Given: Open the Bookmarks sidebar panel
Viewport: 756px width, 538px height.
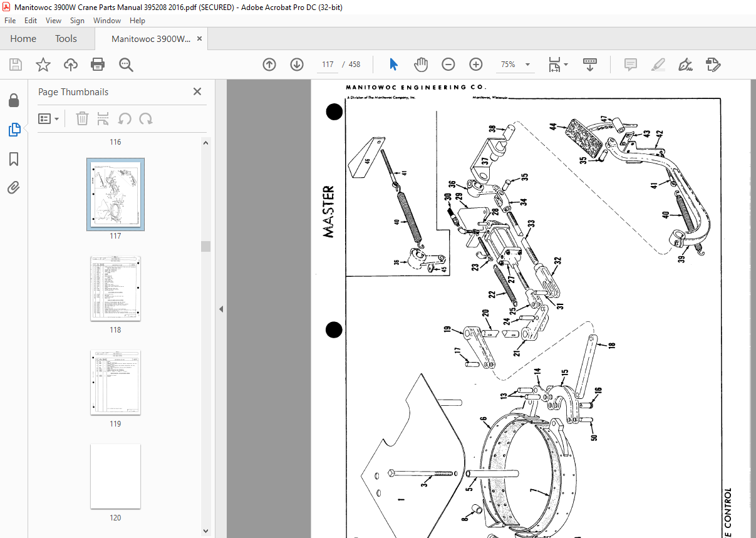Looking at the screenshot, I should point(14,158).
